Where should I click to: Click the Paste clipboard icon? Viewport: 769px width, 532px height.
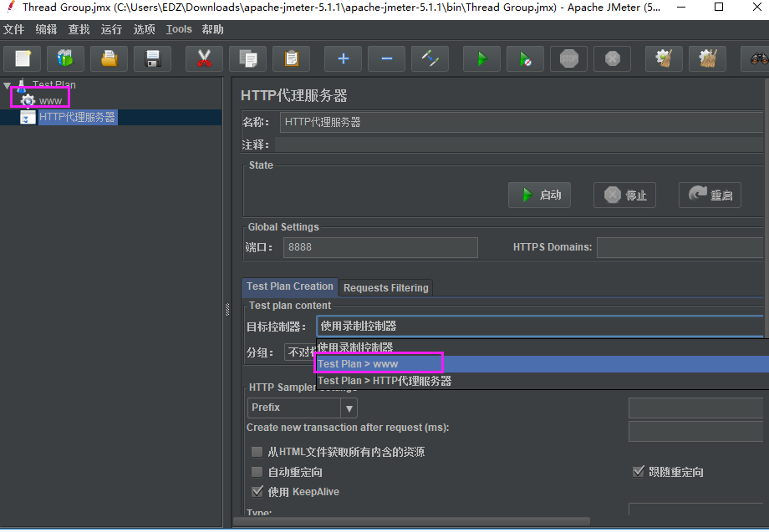pyautogui.click(x=292, y=58)
